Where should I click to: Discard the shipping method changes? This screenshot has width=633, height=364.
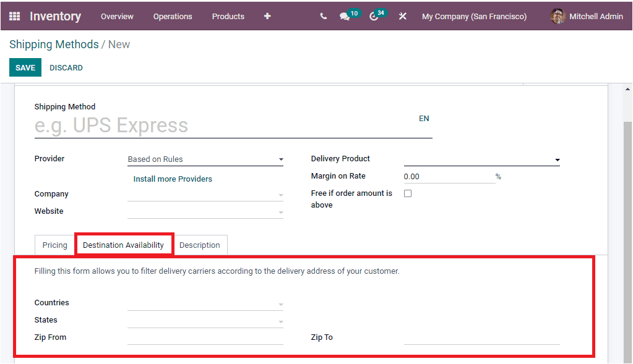pyautogui.click(x=66, y=67)
